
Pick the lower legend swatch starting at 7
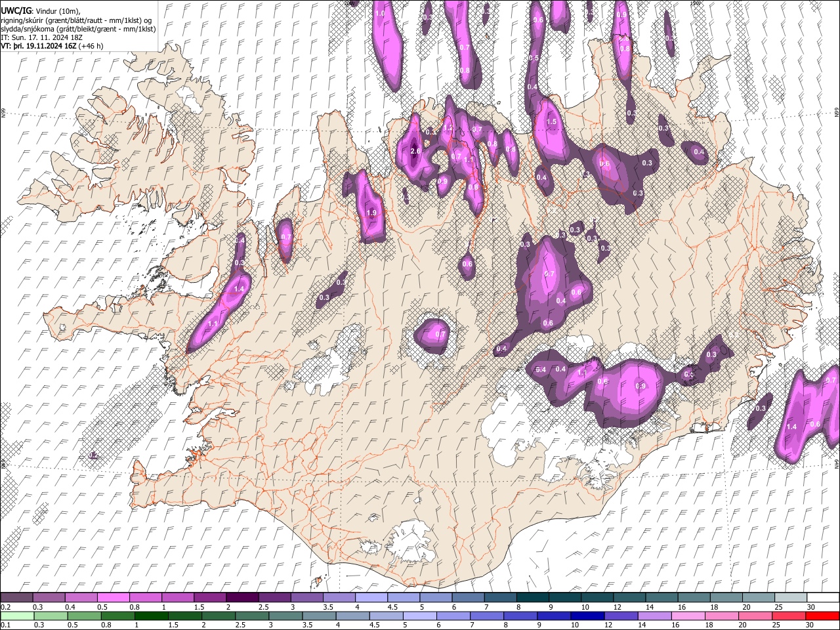tap(487, 616)
